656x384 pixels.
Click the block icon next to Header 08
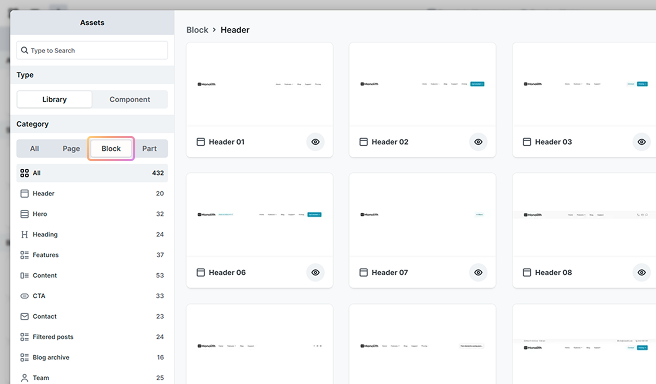point(527,272)
